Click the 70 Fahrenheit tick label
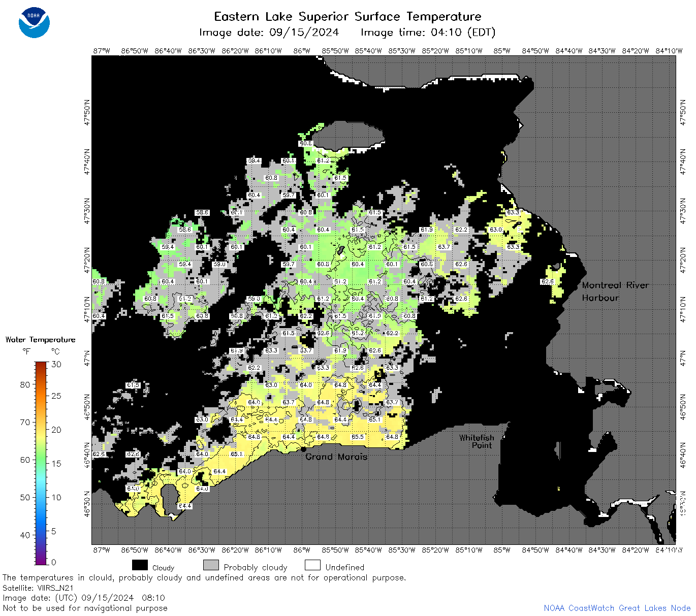This screenshot has width=696, height=616. (25, 422)
